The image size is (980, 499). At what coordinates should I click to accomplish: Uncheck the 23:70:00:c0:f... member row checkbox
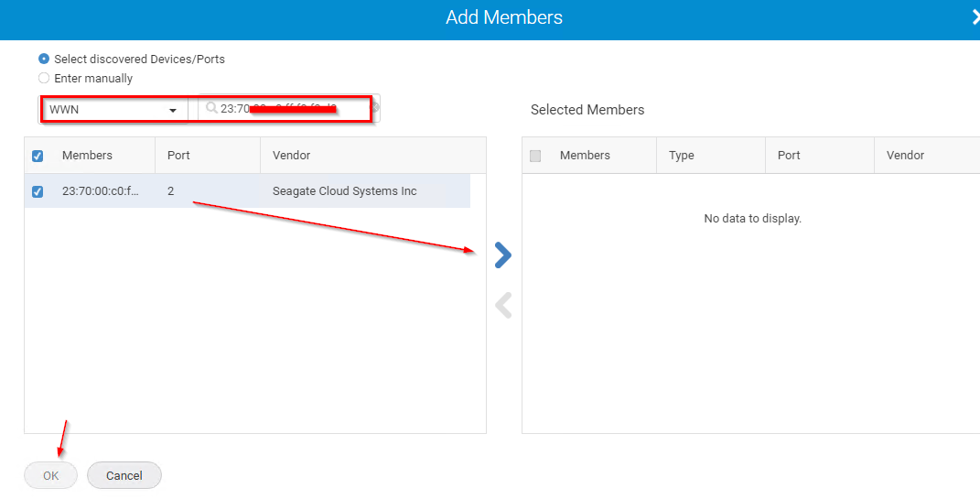point(38,191)
